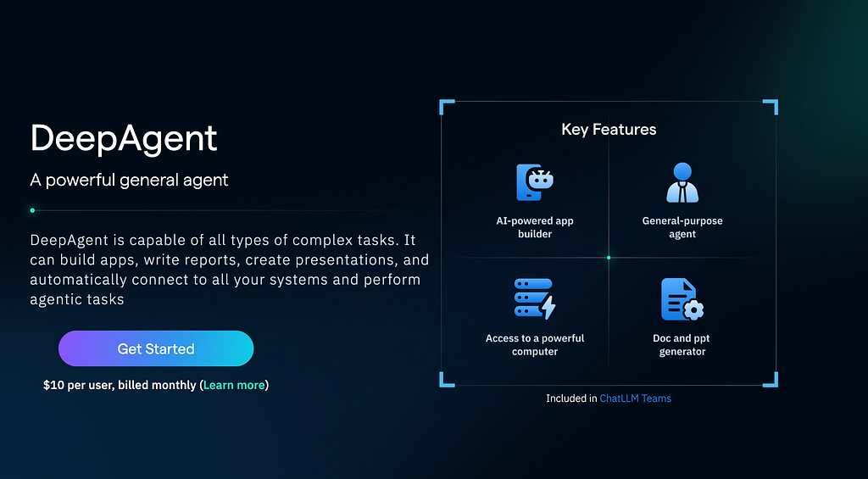Open the Learn more pricing link
Screen dimensions: 868x479
pos(234,385)
